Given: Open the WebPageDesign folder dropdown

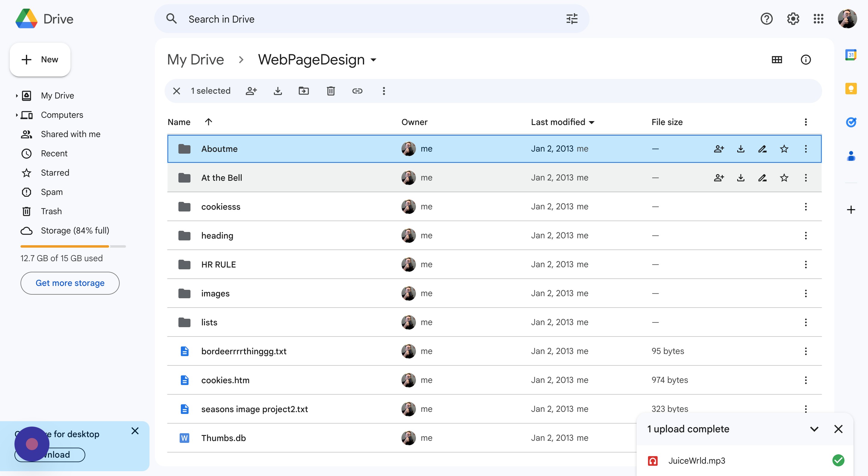Looking at the screenshot, I should 373,60.
